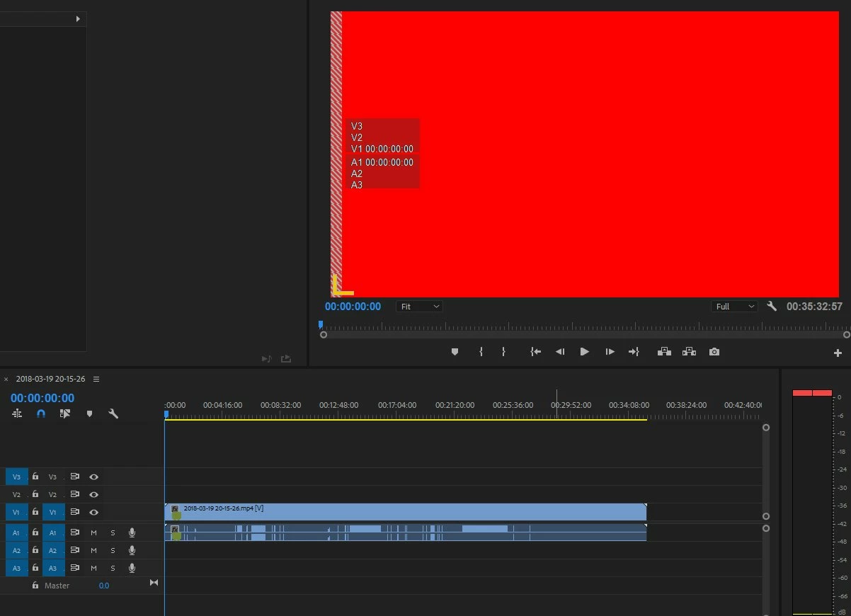This screenshot has width=851, height=616.
Task: Expand the upper left panel arrow
Action: click(78, 19)
